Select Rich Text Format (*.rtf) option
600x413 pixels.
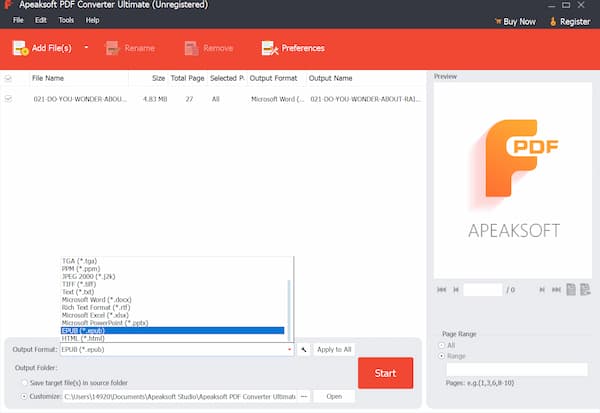click(173, 307)
